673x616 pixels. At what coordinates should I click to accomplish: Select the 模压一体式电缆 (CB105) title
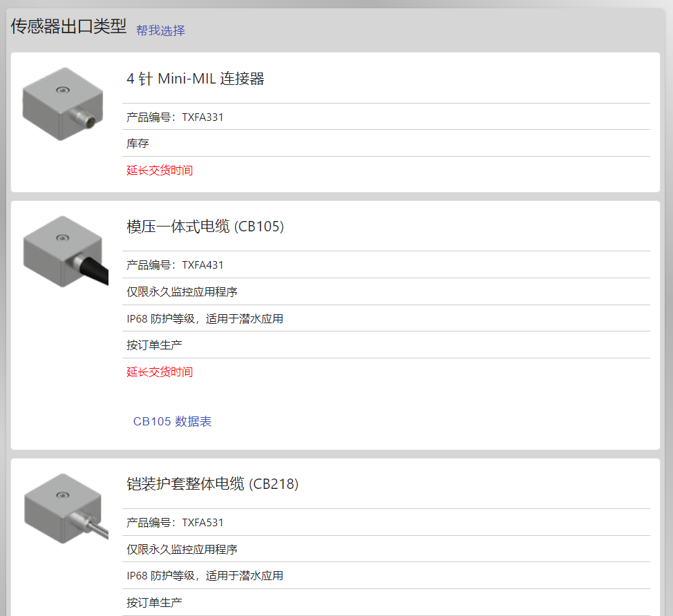pyautogui.click(x=205, y=227)
